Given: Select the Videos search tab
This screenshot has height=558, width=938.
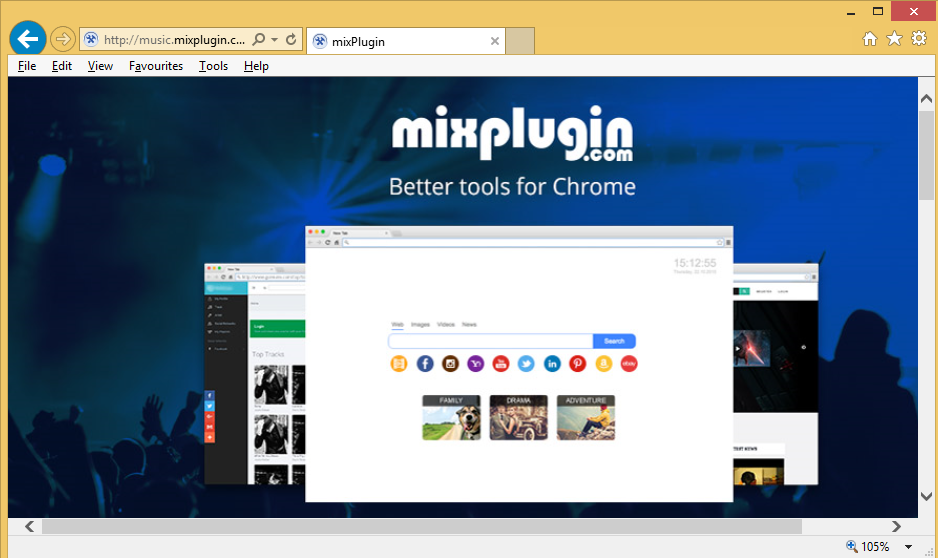Looking at the screenshot, I should click(x=446, y=324).
